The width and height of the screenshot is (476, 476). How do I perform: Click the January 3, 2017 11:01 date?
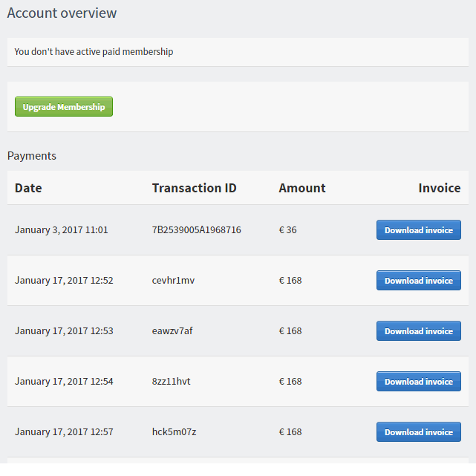(62, 229)
